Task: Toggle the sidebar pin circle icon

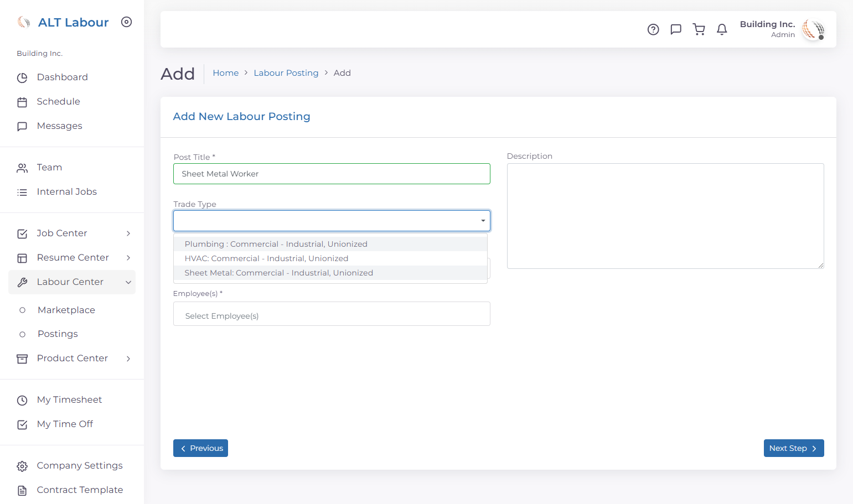Action: pyautogui.click(x=127, y=22)
